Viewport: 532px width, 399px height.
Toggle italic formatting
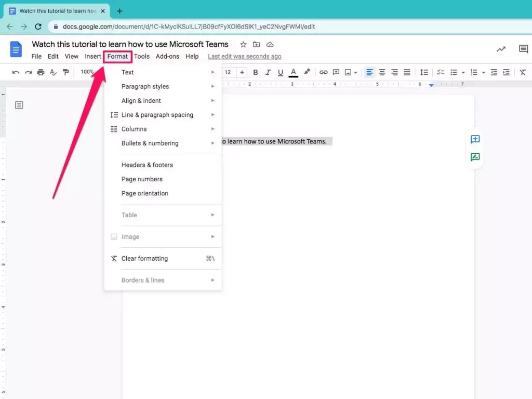click(x=268, y=72)
